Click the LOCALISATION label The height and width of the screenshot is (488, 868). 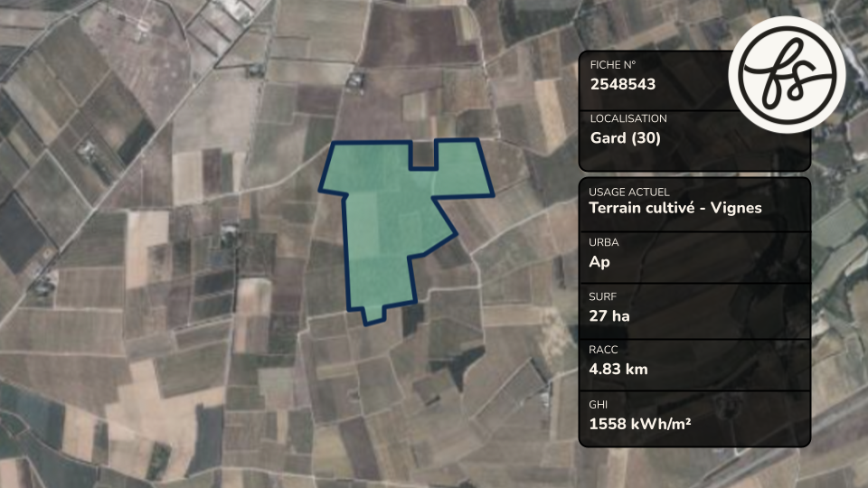point(628,118)
